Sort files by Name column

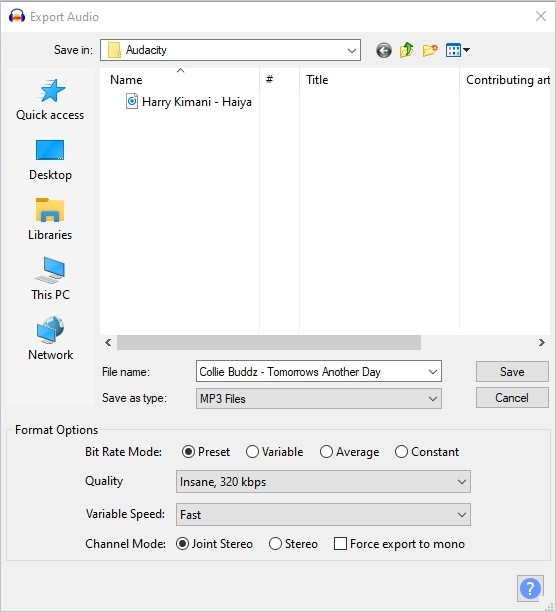coord(179,80)
